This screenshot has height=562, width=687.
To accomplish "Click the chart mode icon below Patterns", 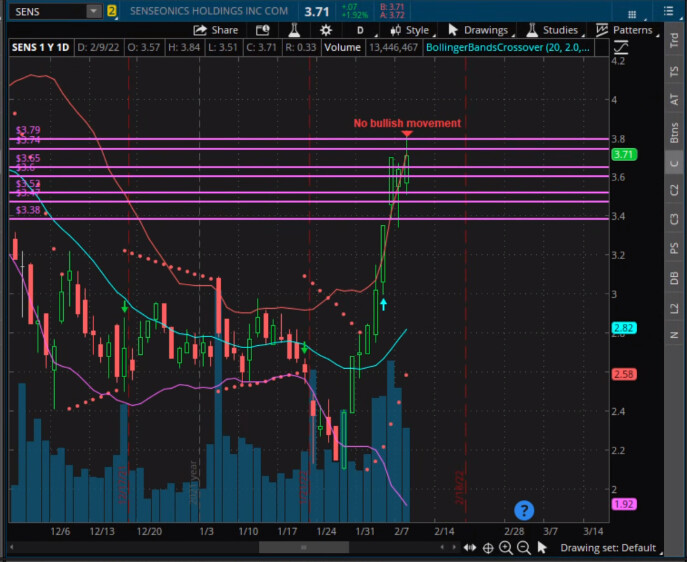I will click(x=621, y=47).
